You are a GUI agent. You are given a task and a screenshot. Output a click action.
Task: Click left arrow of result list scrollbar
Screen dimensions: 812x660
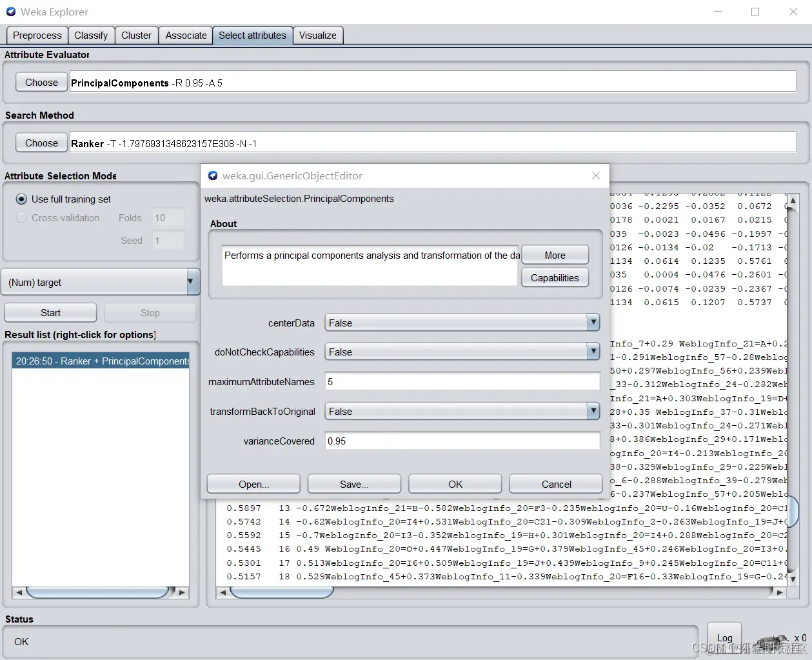(19, 592)
